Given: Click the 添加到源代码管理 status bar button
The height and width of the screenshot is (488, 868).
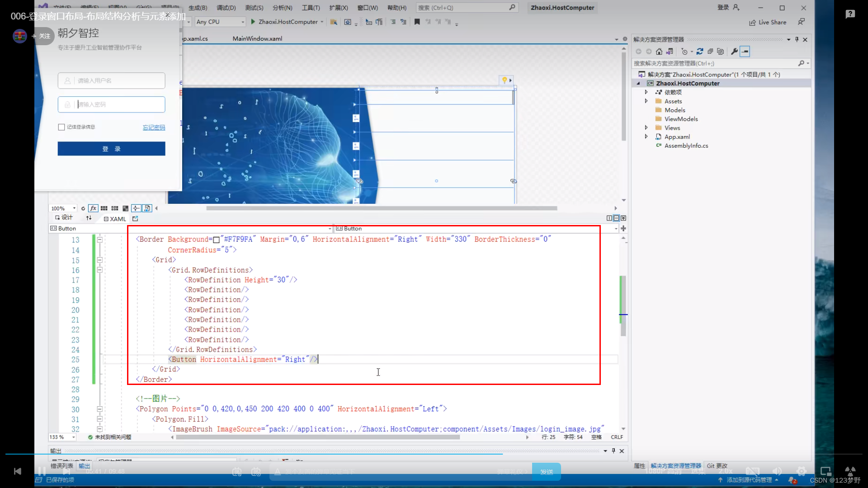Looking at the screenshot, I should pyautogui.click(x=749, y=480).
